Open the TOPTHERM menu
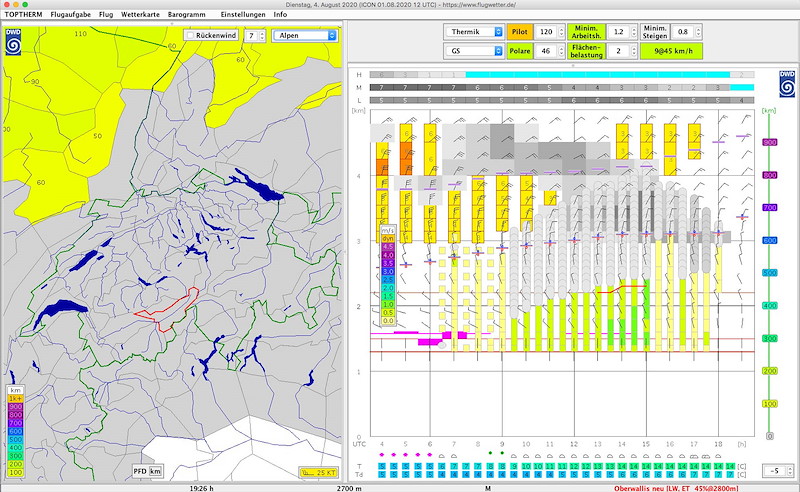This screenshot has height=492, width=800. 23,14
